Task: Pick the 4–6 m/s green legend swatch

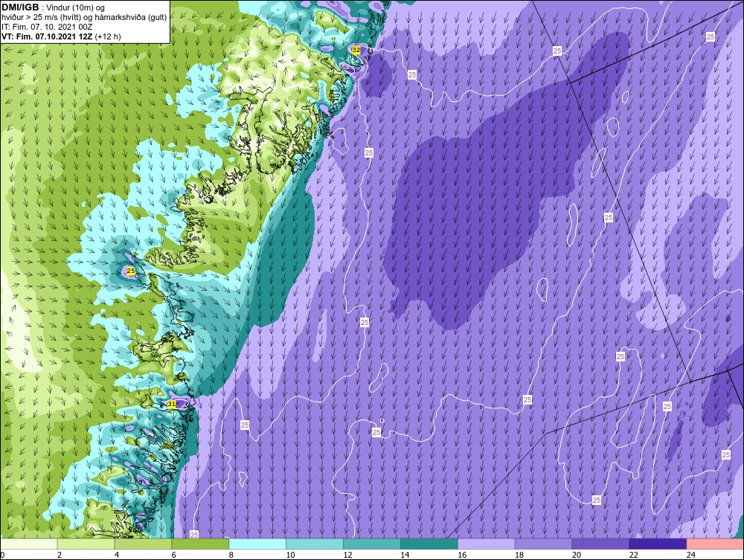Action: (144, 544)
